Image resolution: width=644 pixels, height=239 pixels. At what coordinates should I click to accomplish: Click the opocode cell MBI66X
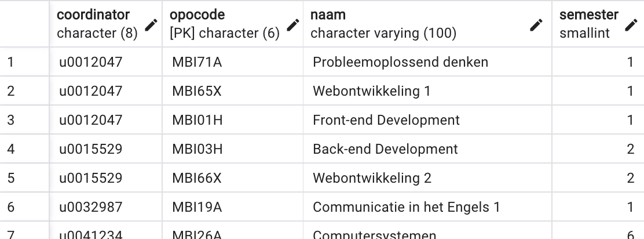pos(197,178)
